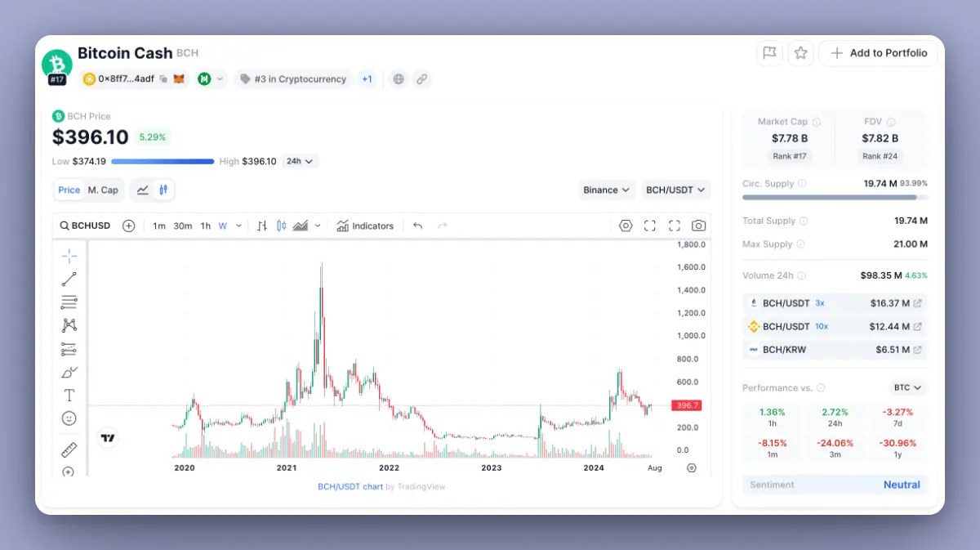
Task: Take a chart snapshot with camera icon
Action: click(698, 226)
